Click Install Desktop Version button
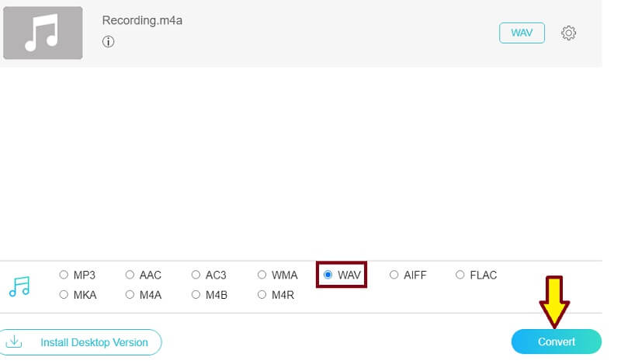The image size is (621, 364). pyautogui.click(x=81, y=342)
